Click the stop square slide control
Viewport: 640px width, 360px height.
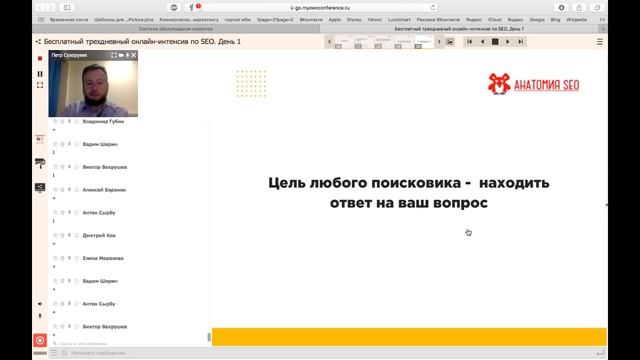pos(495,42)
